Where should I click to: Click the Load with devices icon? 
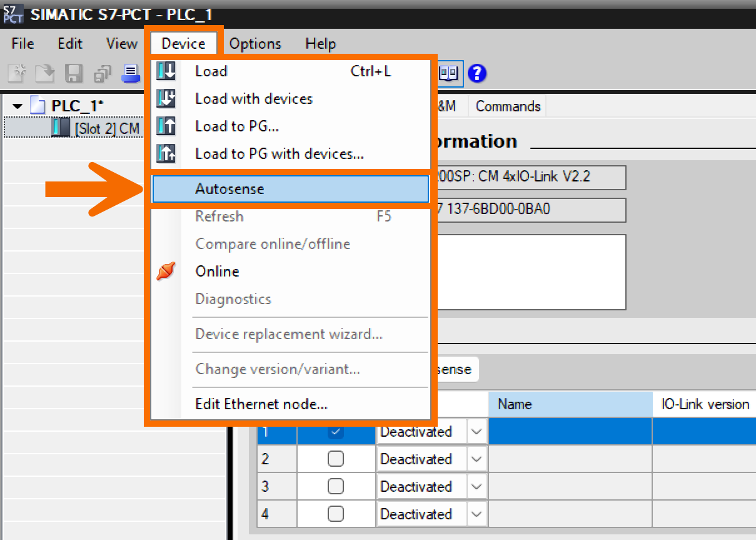click(166, 98)
